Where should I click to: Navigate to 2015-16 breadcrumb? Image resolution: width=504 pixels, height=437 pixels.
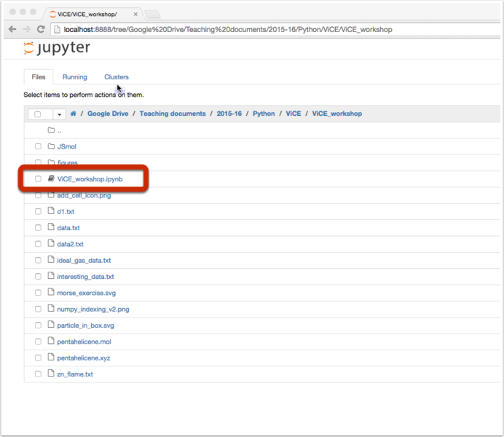(229, 114)
